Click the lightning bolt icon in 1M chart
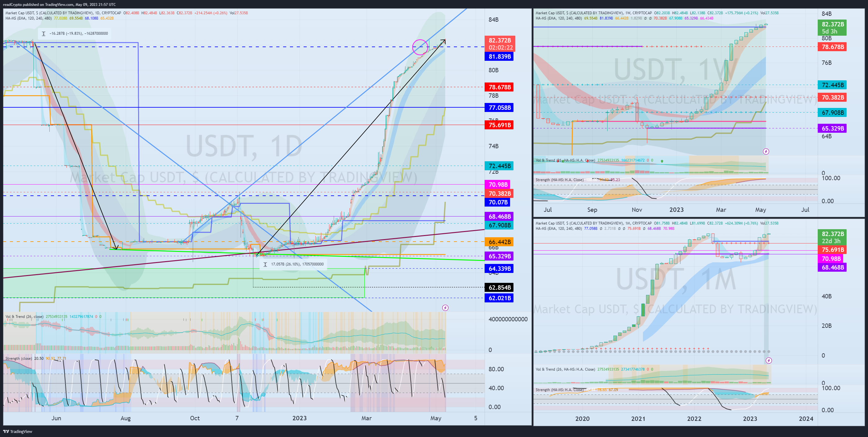Viewport: 868px width, 437px height. click(769, 361)
